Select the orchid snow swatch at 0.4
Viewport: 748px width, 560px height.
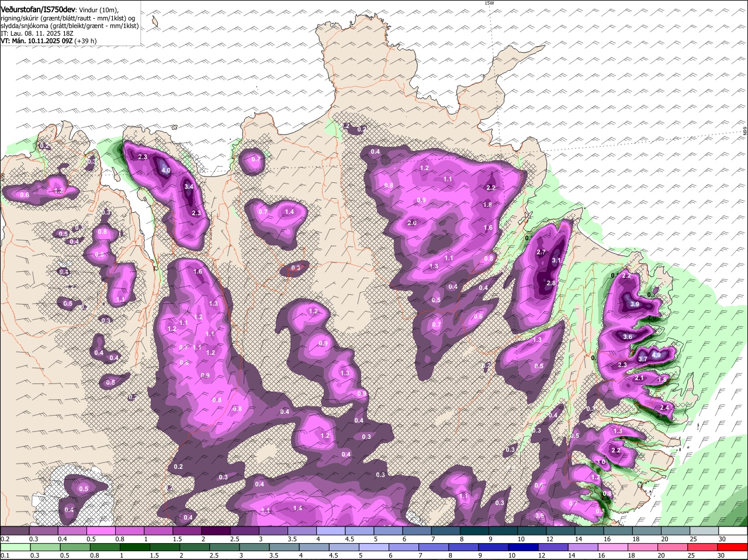[72, 530]
